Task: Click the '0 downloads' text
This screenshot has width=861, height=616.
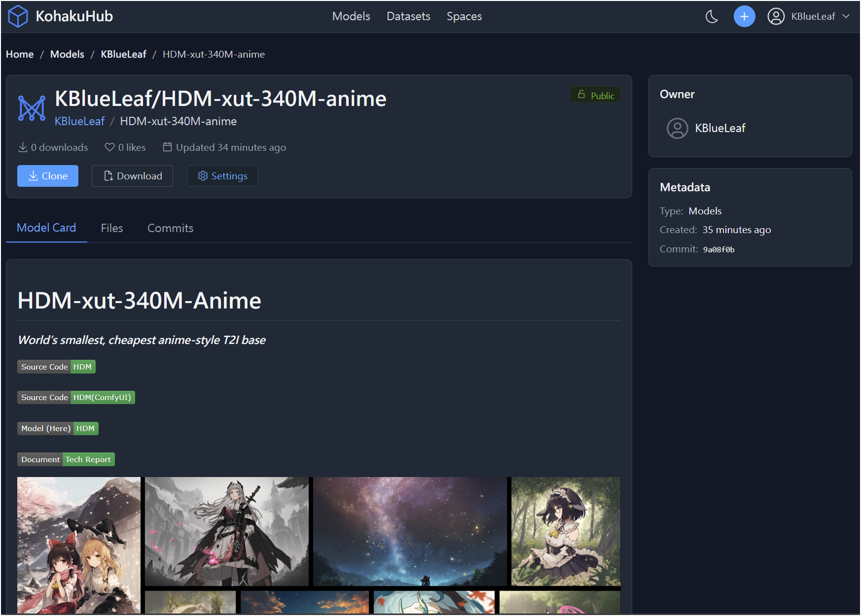Action: click(59, 147)
